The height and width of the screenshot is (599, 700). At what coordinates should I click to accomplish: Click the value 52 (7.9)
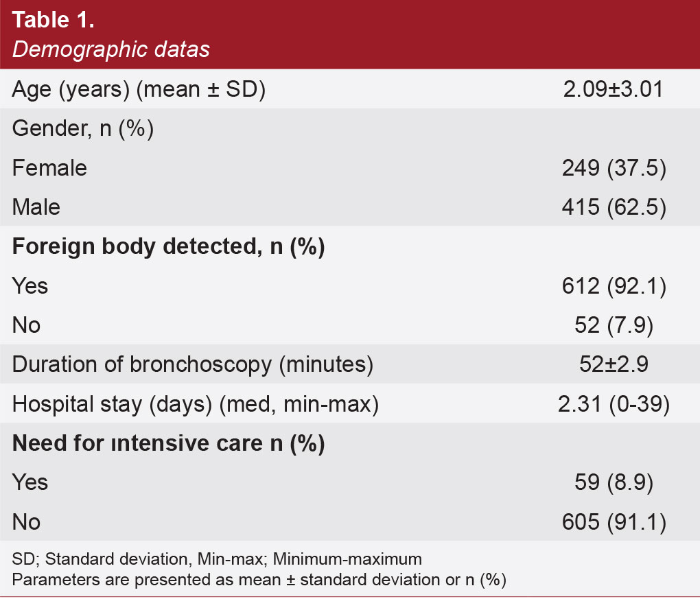pyautogui.click(x=614, y=325)
